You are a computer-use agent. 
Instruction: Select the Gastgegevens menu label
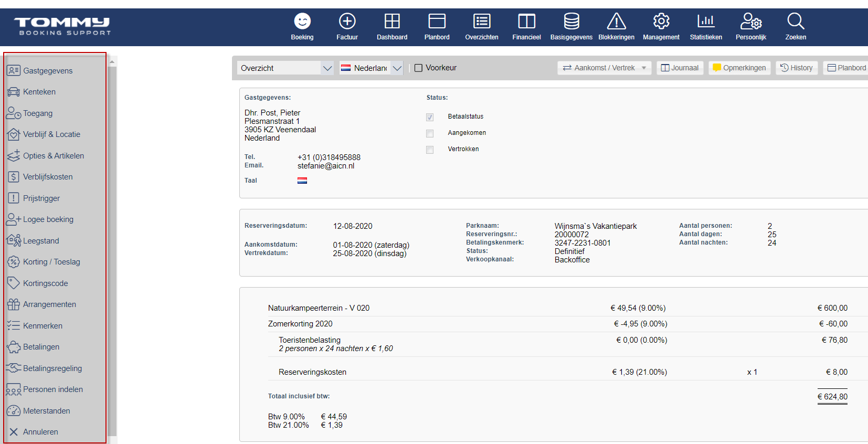tap(48, 71)
